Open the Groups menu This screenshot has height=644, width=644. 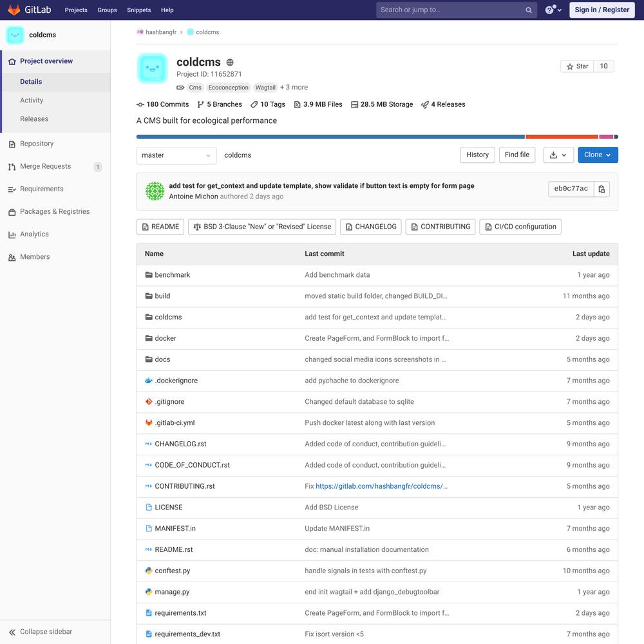(x=107, y=10)
